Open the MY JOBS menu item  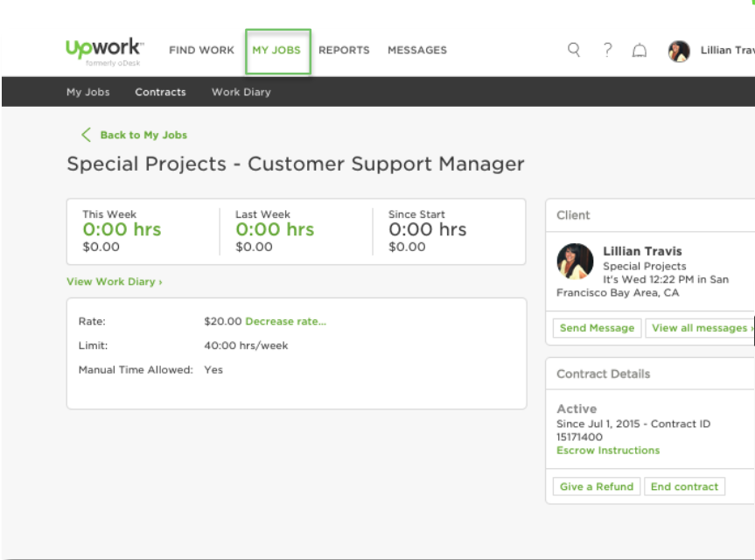tap(278, 50)
